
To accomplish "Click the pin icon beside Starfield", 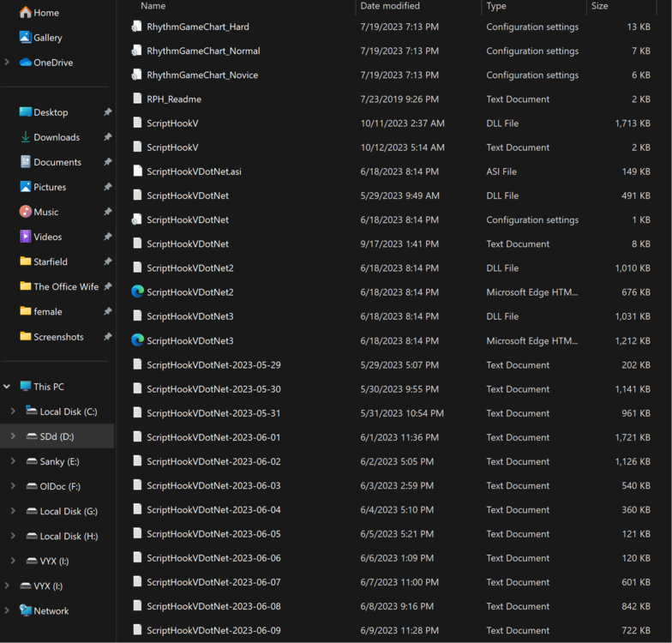I will tap(107, 261).
